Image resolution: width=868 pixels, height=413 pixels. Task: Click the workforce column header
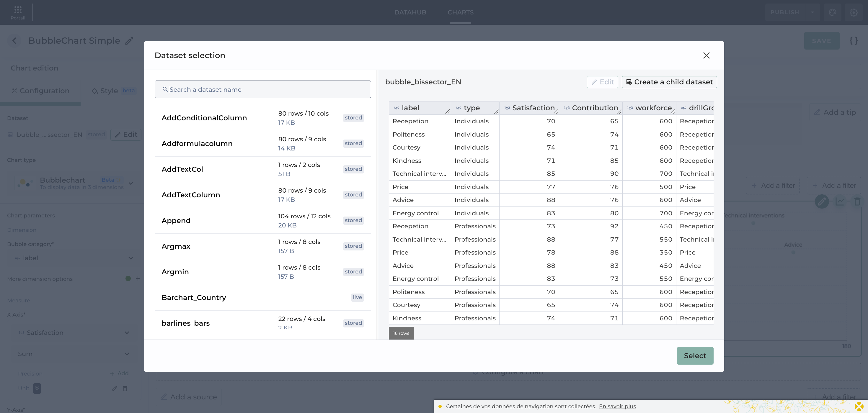[x=649, y=108]
